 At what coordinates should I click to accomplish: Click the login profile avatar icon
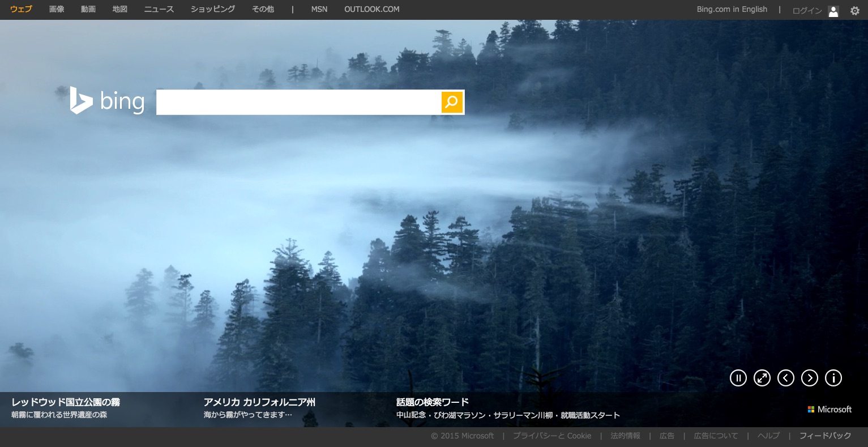[x=833, y=11]
